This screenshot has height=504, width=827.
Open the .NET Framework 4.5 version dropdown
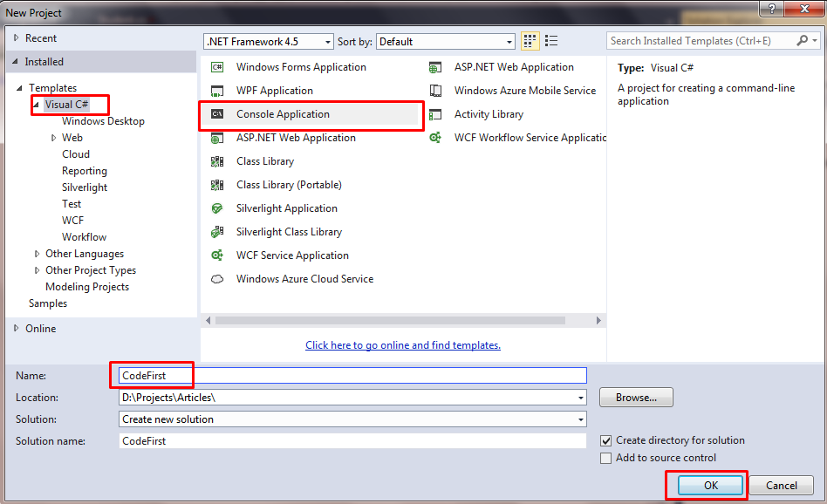327,42
